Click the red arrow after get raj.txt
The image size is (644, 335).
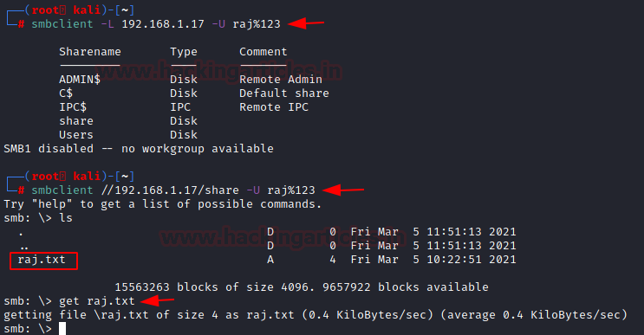pos(157,301)
